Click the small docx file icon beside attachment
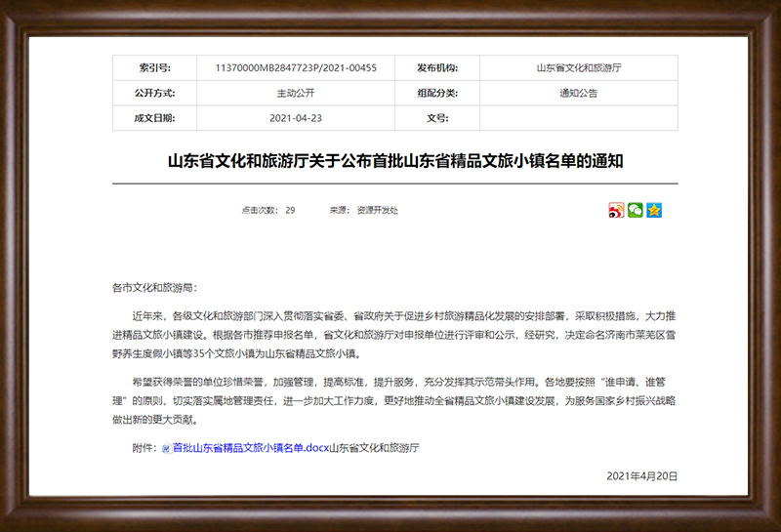 [x=166, y=448]
